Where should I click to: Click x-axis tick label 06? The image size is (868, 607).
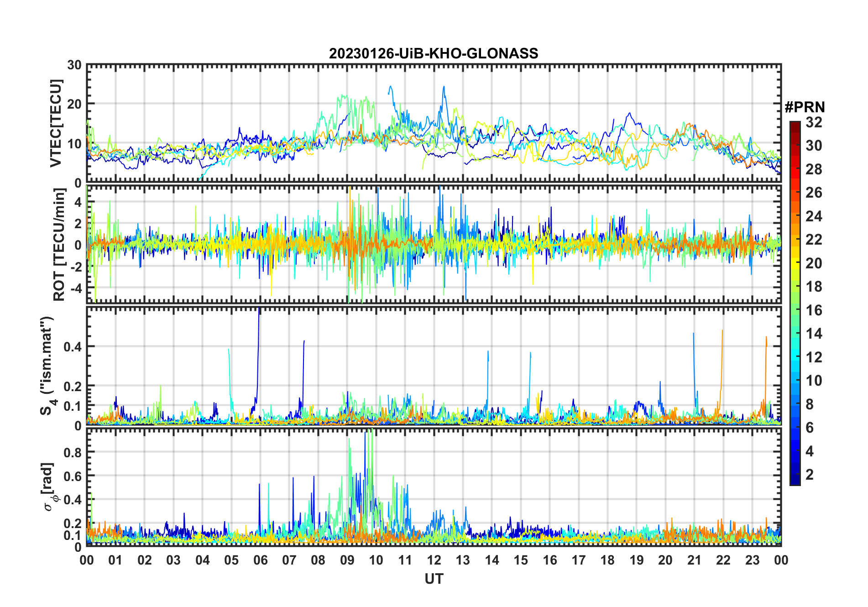click(260, 560)
